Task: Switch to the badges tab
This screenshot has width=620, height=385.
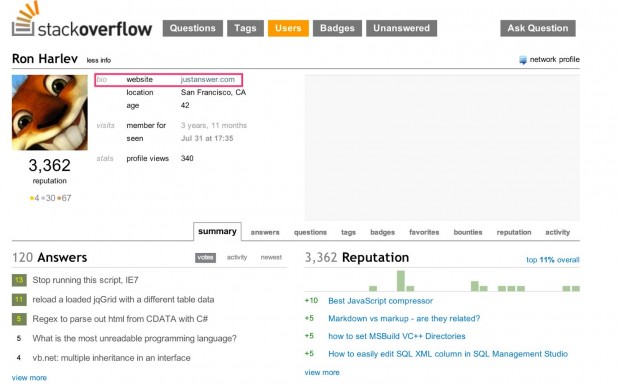Action: pos(382,232)
